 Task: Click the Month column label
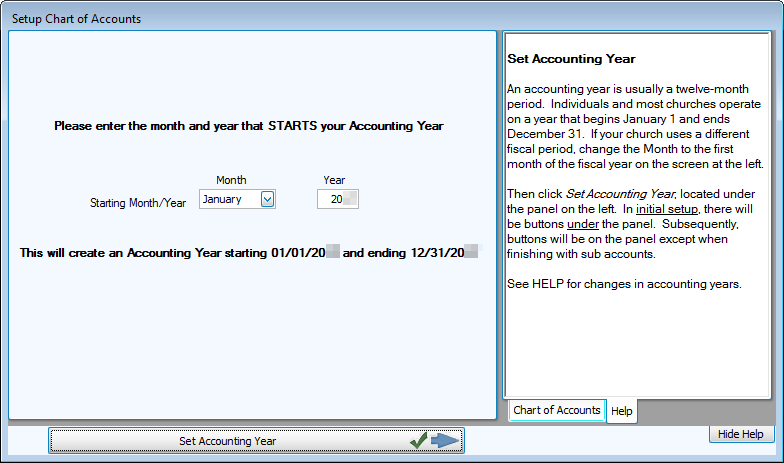point(231,180)
